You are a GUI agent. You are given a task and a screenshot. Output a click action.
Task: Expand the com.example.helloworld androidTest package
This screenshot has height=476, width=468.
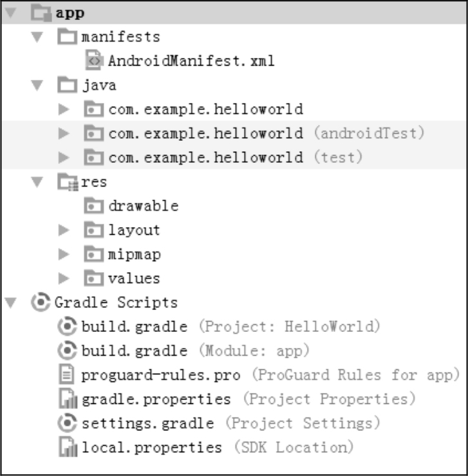coord(63,134)
